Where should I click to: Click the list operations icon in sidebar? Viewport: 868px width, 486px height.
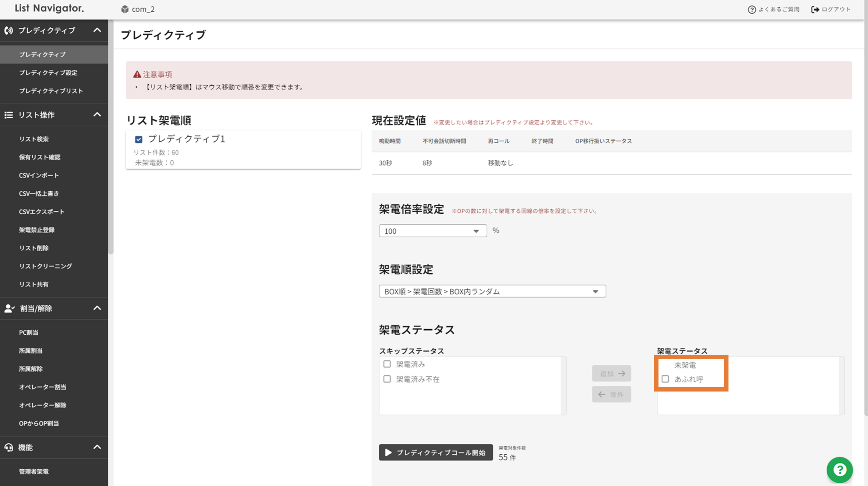click(x=9, y=115)
